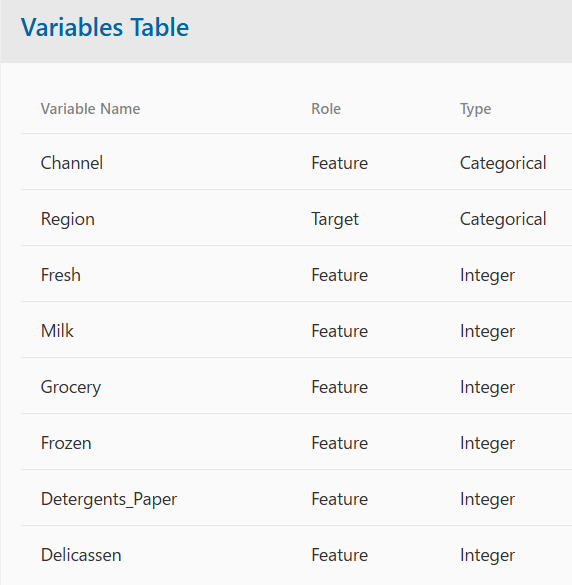
Task: Click the Variables Table heading
Action: click(x=105, y=27)
